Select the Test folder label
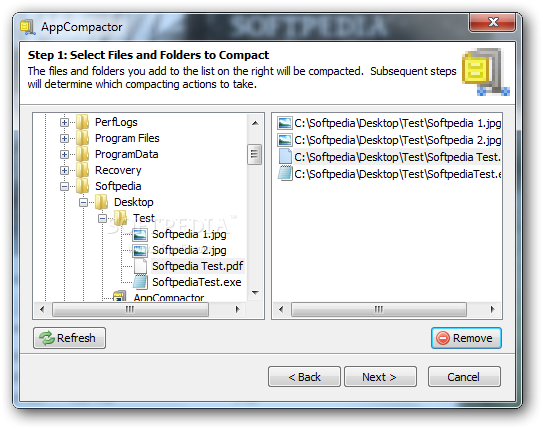Viewport: 543px width, 429px height. (144, 218)
